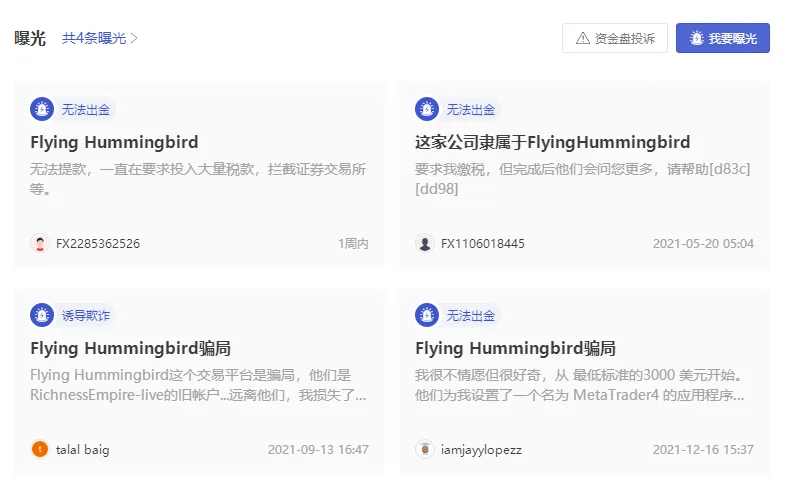Click the warning triangle icon in 资金盘投诉
This screenshot has width=788, height=488.
[583, 38]
